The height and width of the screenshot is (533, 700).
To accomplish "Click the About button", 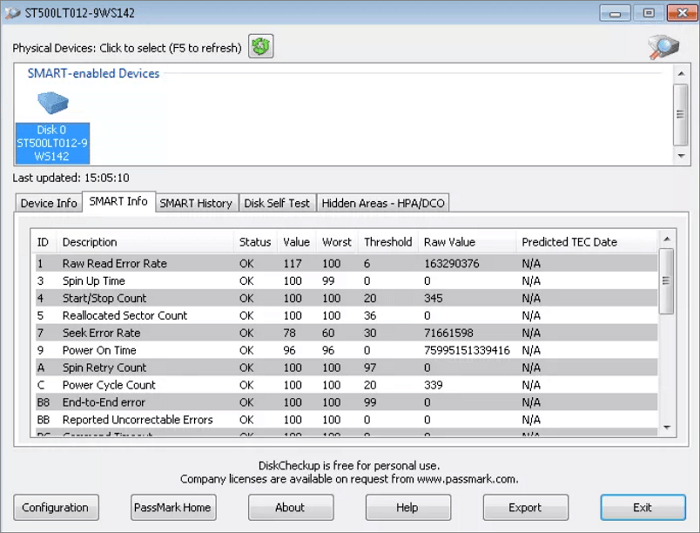I will click(x=290, y=507).
